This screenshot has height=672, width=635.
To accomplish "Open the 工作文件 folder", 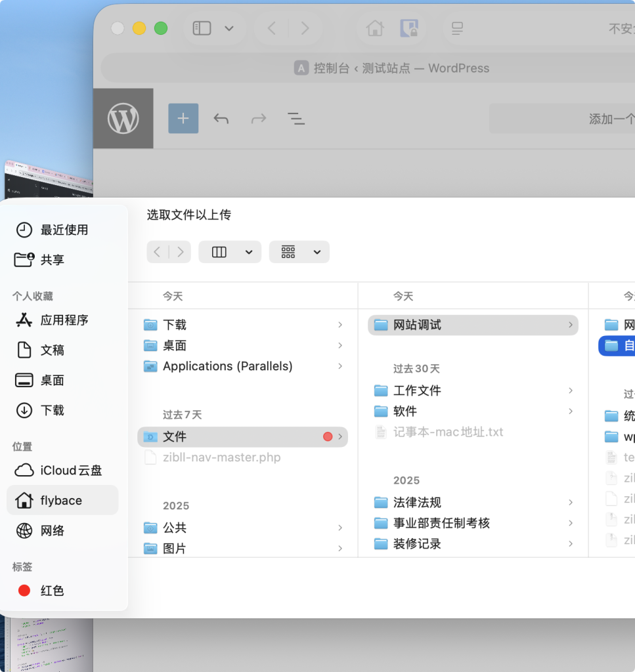I will 417,390.
